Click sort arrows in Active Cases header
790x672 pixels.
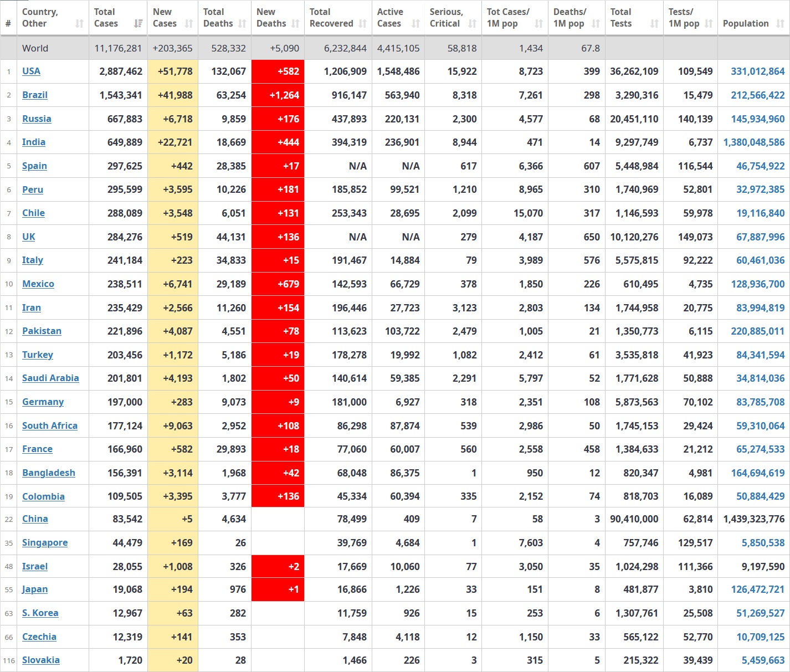pyautogui.click(x=415, y=24)
